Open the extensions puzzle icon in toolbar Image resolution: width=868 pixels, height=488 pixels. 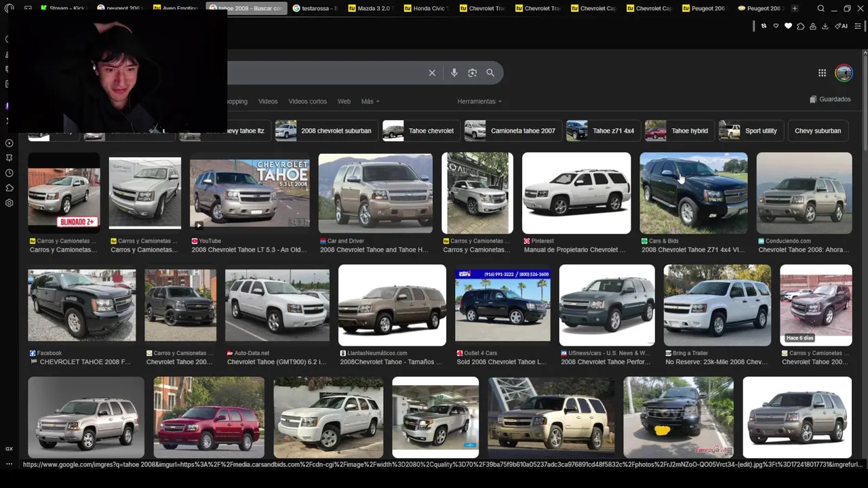tap(800, 26)
